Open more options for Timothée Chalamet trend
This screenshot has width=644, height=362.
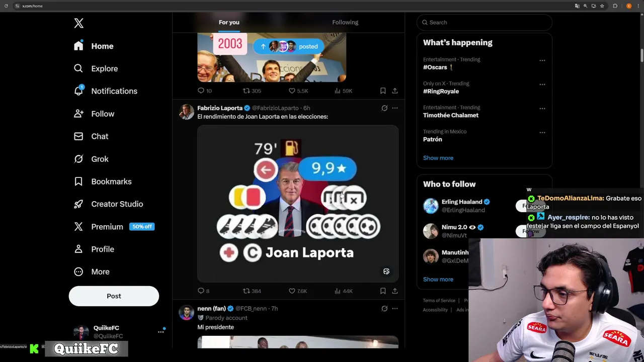pyautogui.click(x=542, y=109)
